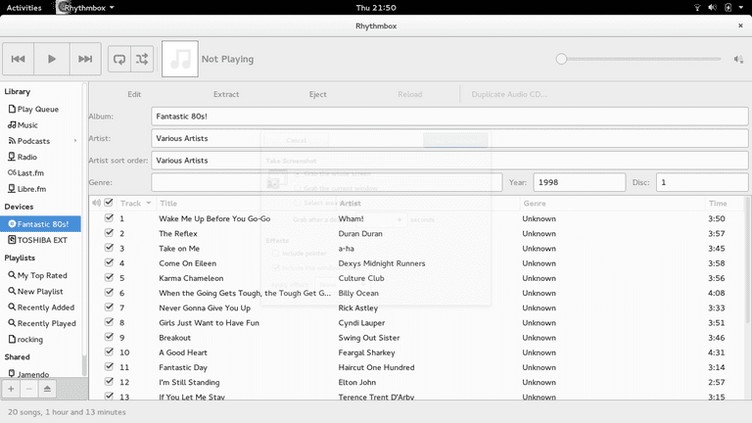Start playback with the play button
This screenshot has width=752, height=423.
pos(52,59)
